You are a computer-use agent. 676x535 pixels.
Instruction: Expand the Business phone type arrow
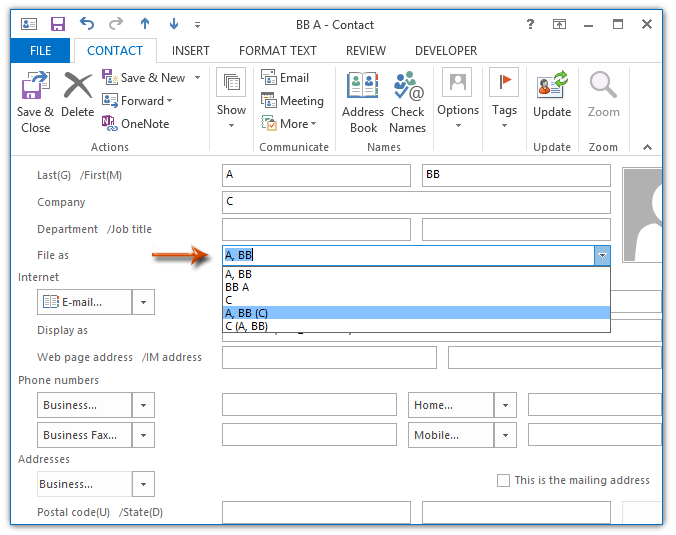(144, 405)
